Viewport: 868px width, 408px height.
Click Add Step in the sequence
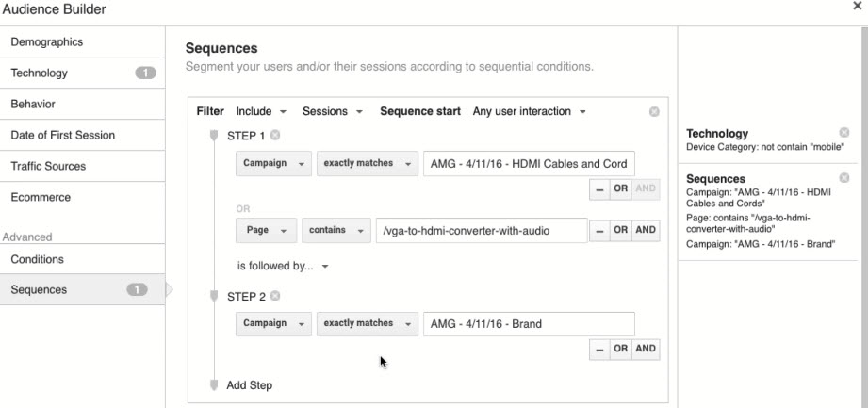249,384
